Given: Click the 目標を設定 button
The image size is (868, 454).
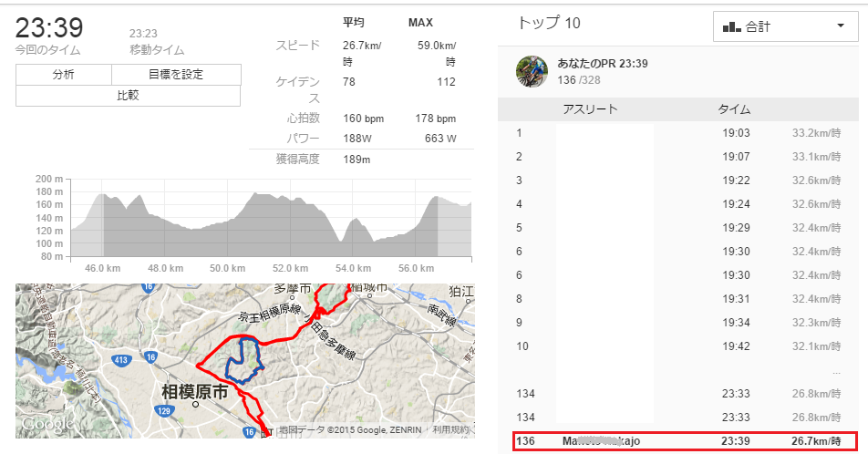Looking at the screenshot, I should (x=176, y=75).
